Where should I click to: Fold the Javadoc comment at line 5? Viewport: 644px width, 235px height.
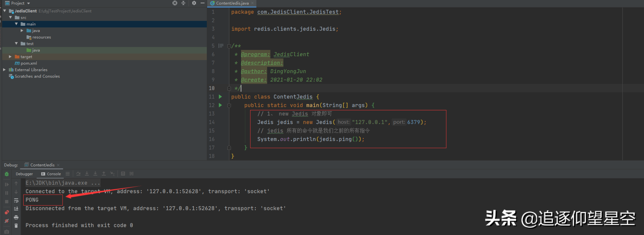[x=229, y=46]
